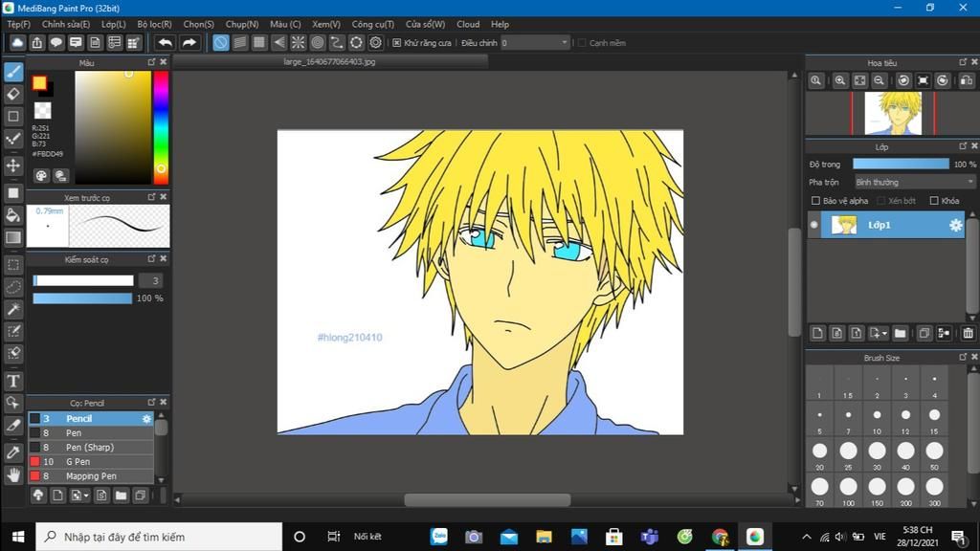This screenshot has height=551, width=980.
Task: Select the Move tool
Action: point(13,165)
